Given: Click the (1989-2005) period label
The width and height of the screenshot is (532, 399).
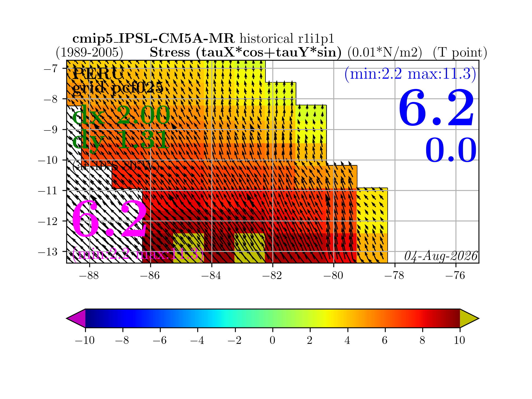Looking at the screenshot, I should click(x=89, y=52).
